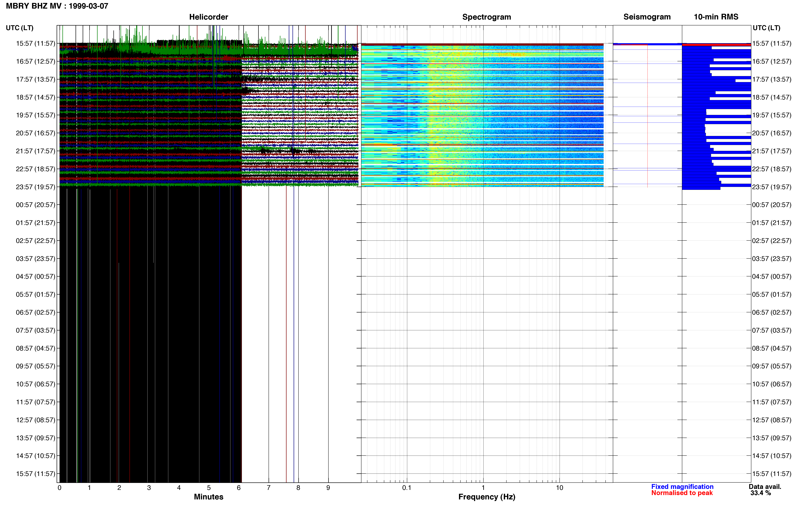Click '10:57 (06:57)' on the helicorder time axis
This screenshot has width=812, height=508.
click(x=36, y=384)
